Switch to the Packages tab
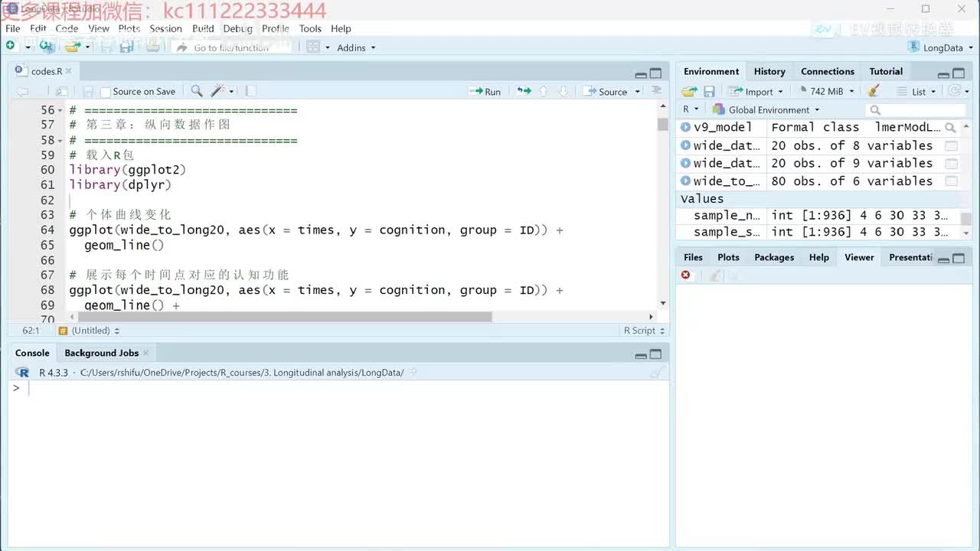 [x=774, y=257]
